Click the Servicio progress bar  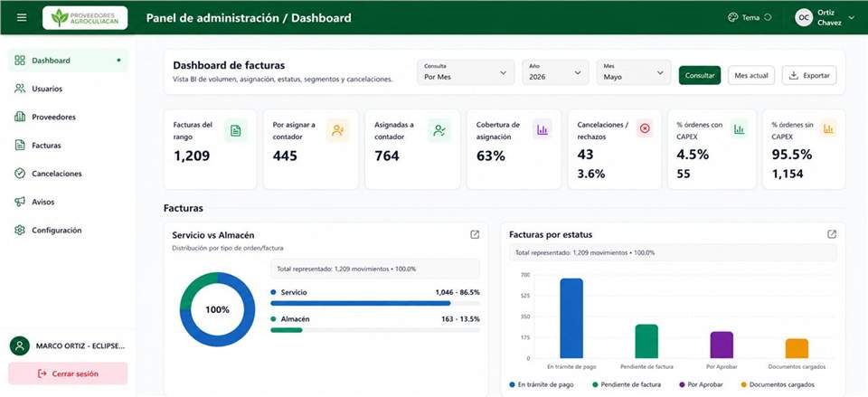374,304
